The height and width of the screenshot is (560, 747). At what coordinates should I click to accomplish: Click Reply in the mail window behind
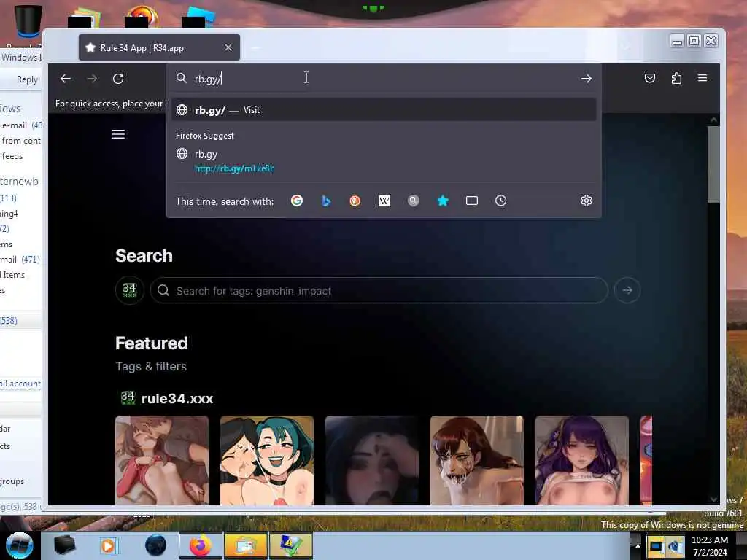point(27,79)
